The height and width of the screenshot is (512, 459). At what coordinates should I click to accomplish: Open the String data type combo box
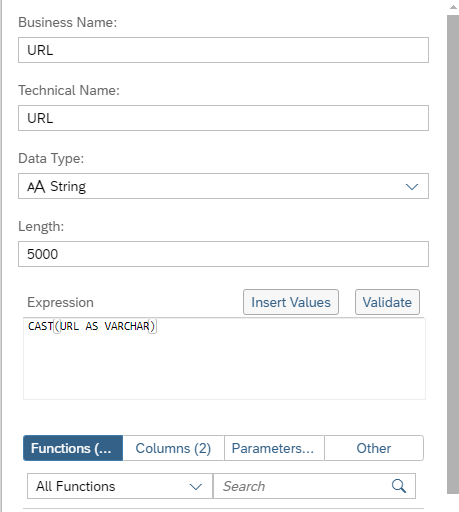click(x=223, y=186)
